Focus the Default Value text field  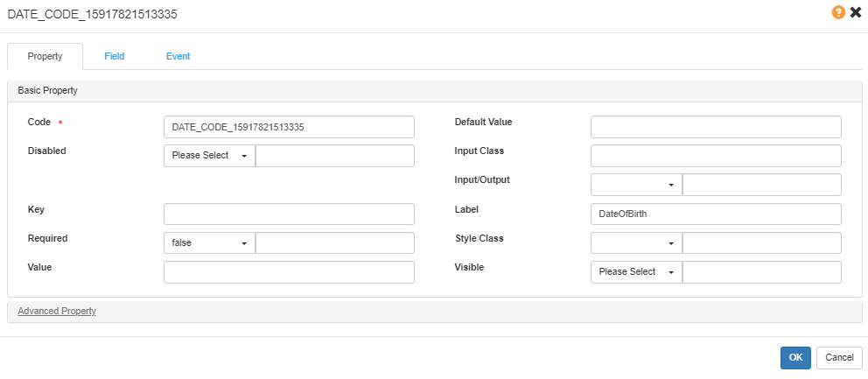click(x=716, y=127)
